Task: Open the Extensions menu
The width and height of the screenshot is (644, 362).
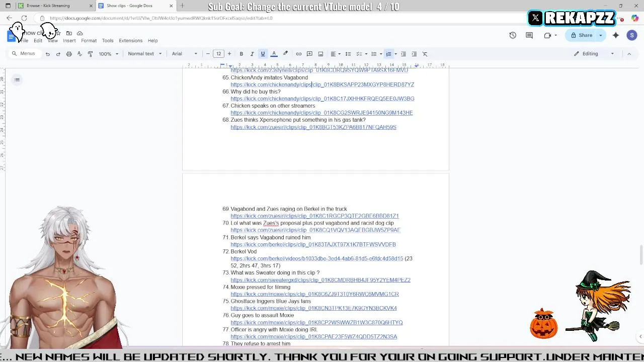Action: pos(131,41)
